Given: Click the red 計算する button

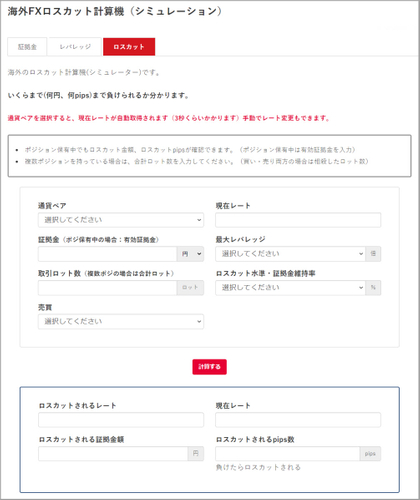Looking at the screenshot, I should [209, 367].
